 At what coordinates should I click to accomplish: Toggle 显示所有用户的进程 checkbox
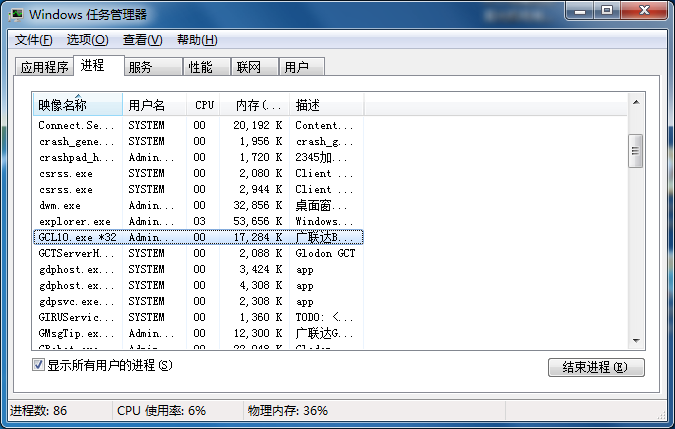tap(38, 365)
